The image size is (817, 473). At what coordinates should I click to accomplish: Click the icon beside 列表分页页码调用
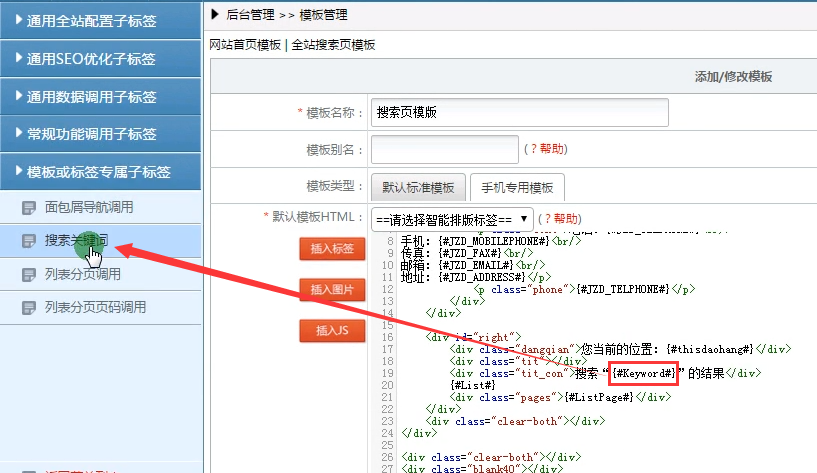(x=28, y=307)
